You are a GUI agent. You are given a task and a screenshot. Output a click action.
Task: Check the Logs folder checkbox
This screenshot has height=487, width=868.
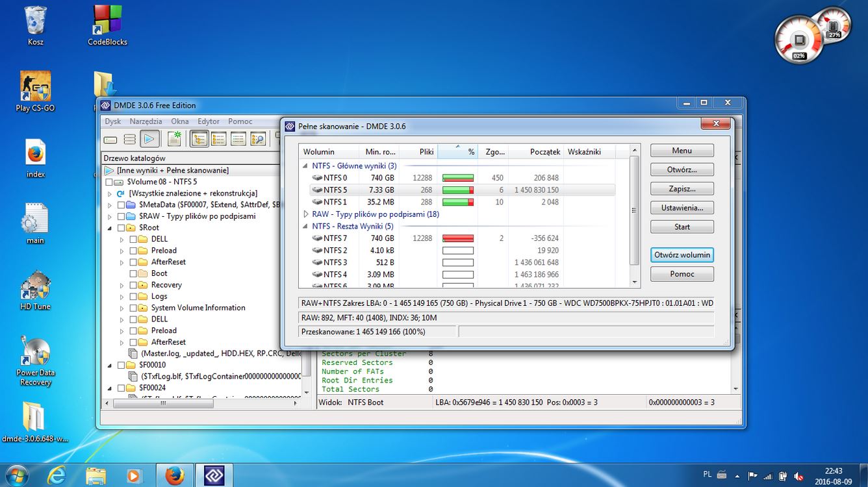point(133,296)
